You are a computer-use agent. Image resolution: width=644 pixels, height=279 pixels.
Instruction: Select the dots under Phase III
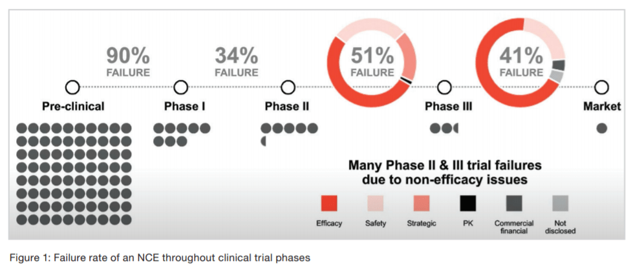pos(444,129)
